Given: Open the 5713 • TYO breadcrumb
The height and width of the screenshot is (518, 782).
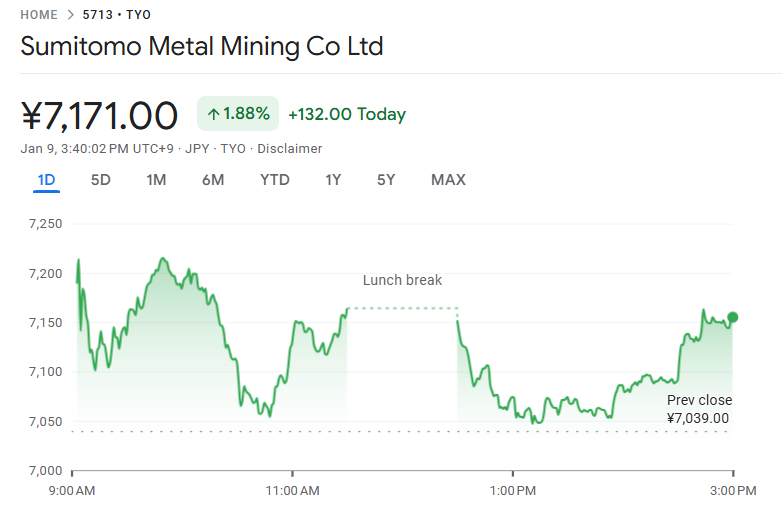Looking at the screenshot, I should click(x=117, y=15).
